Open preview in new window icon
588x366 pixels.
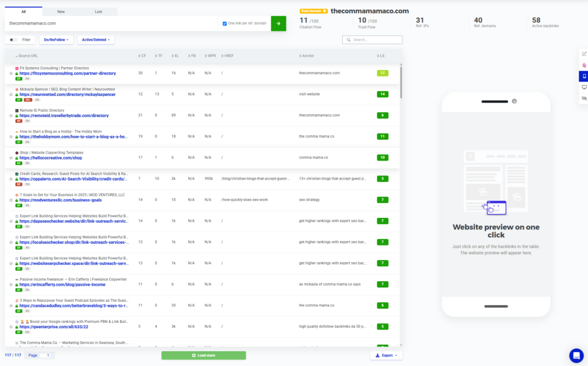point(584,54)
